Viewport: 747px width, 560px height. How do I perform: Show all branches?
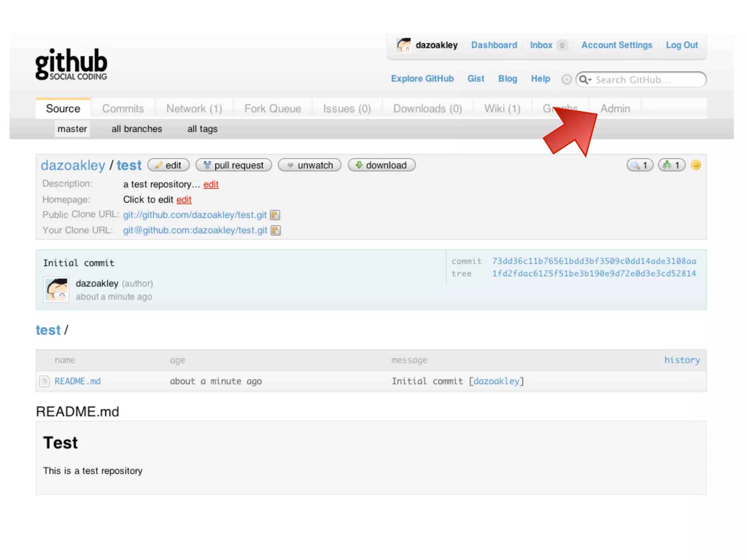coord(137,129)
